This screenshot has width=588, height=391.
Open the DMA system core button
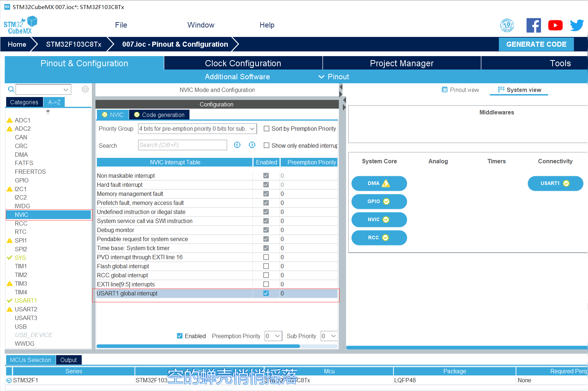coord(379,183)
